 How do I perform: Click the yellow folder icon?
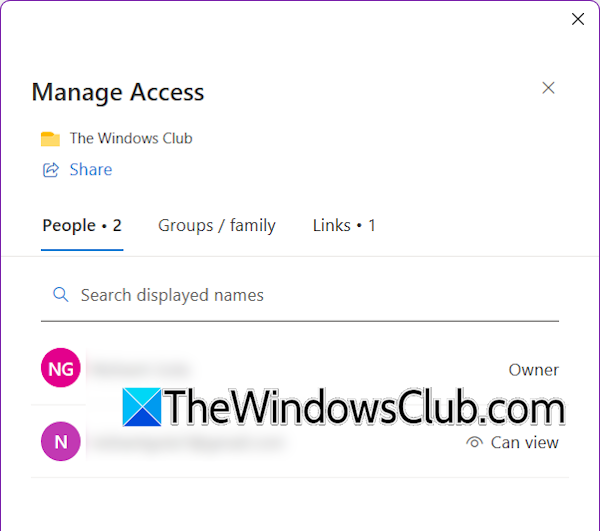point(50,138)
